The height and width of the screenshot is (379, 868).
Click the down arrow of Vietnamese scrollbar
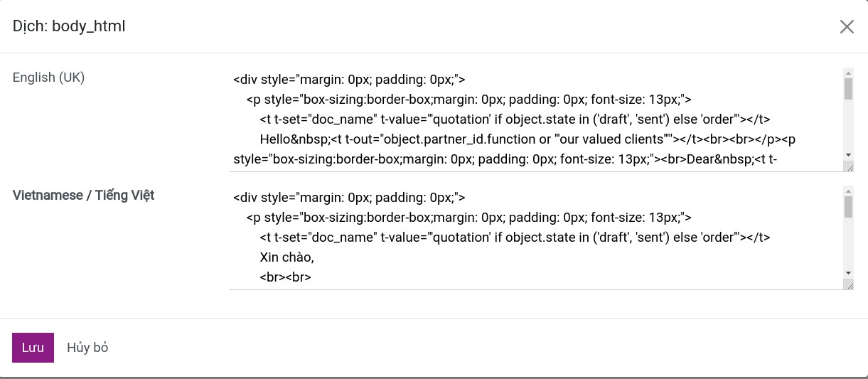[848, 273]
